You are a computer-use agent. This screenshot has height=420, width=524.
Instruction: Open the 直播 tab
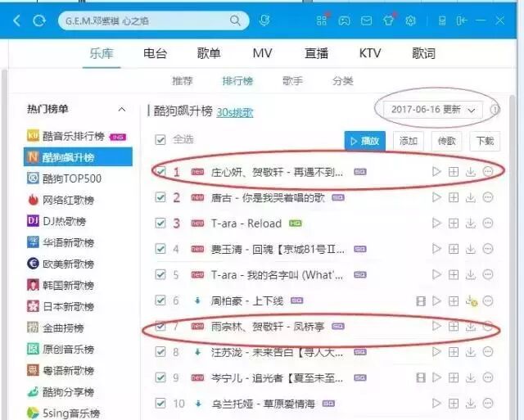(x=316, y=53)
